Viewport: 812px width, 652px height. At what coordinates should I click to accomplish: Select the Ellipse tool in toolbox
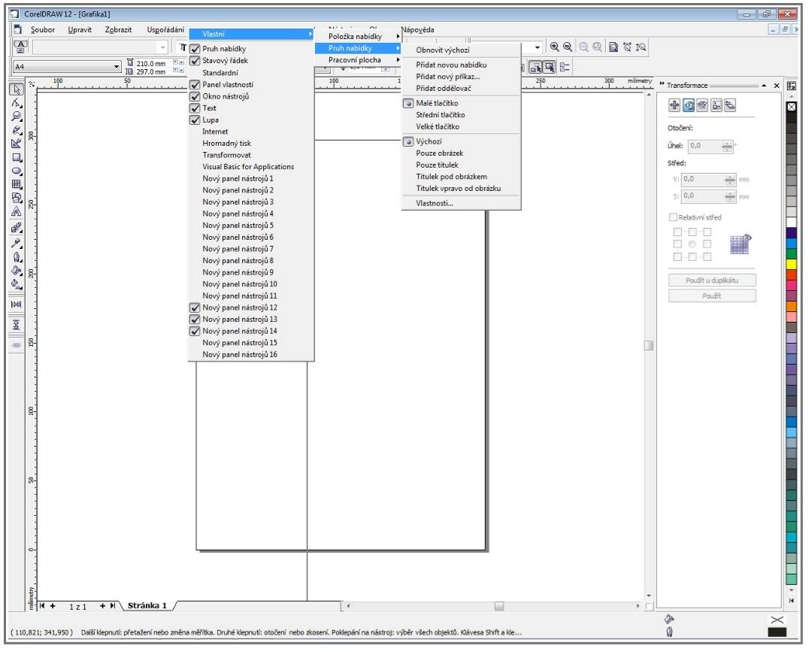[17, 171]
